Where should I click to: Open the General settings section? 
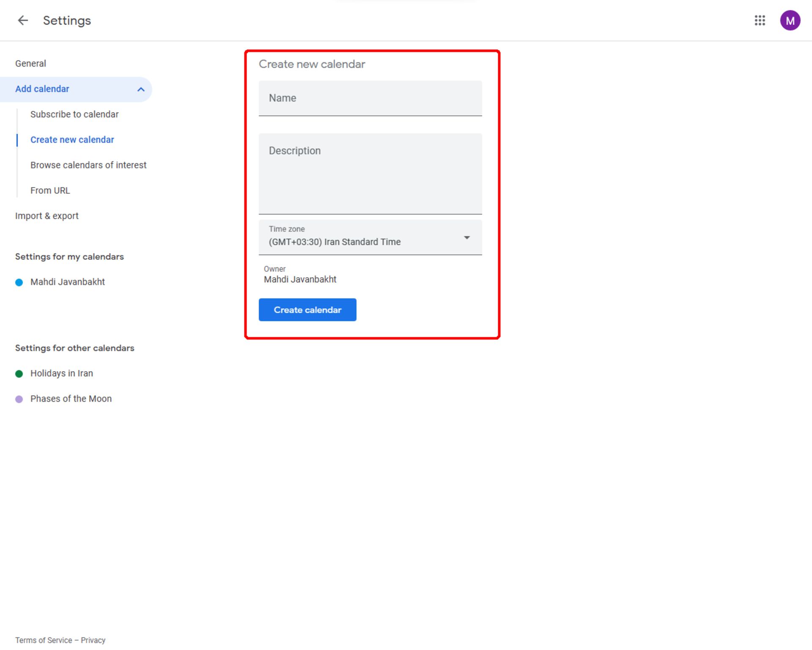pyautogui.click(x=30, y=63)
